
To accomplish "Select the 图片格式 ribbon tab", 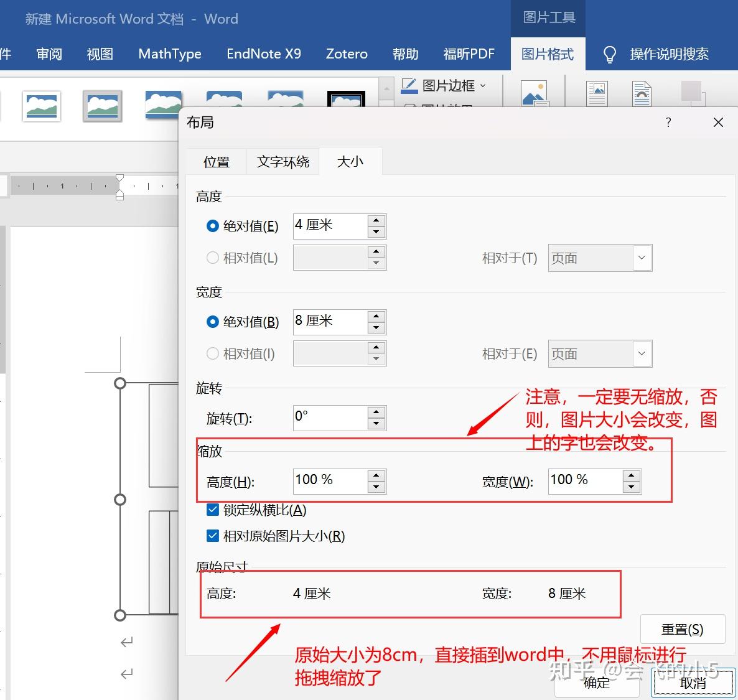I will click(x=548, y=54).
